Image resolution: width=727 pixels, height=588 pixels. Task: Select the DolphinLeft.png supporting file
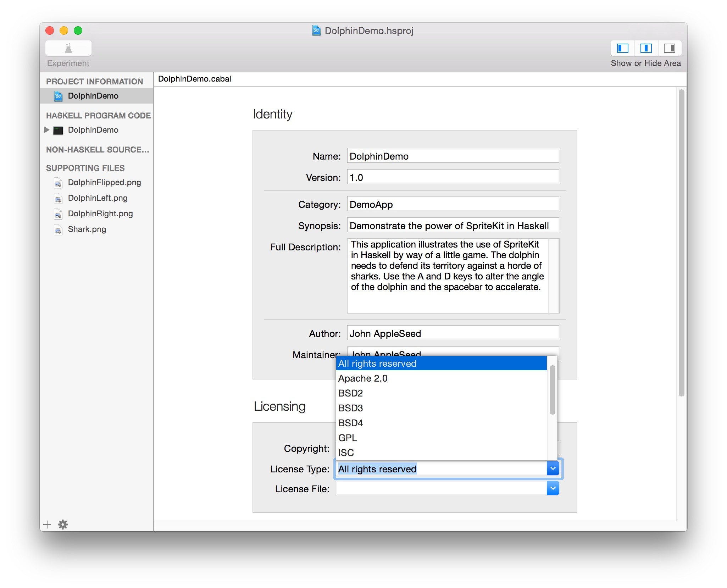[x=98, y=198]
